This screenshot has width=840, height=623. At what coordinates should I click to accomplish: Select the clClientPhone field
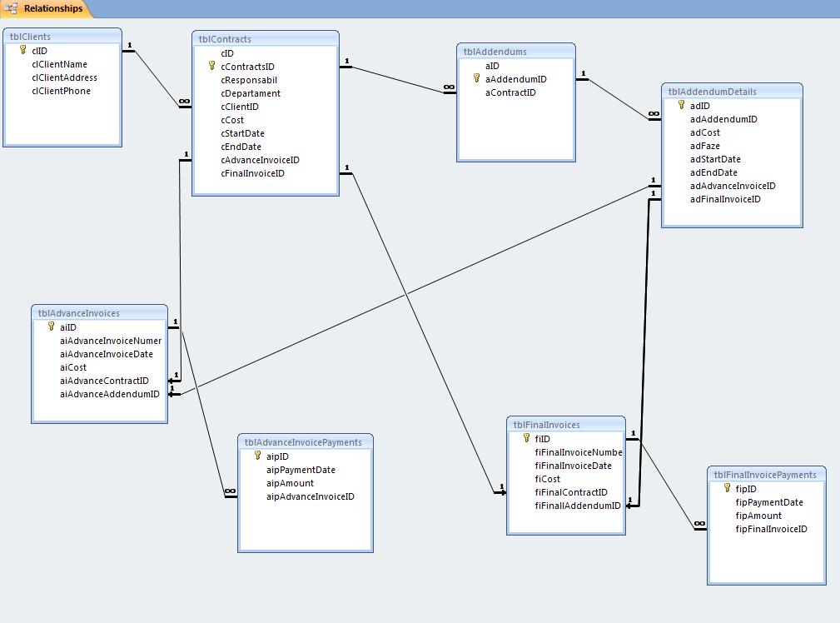pos(61,91)
